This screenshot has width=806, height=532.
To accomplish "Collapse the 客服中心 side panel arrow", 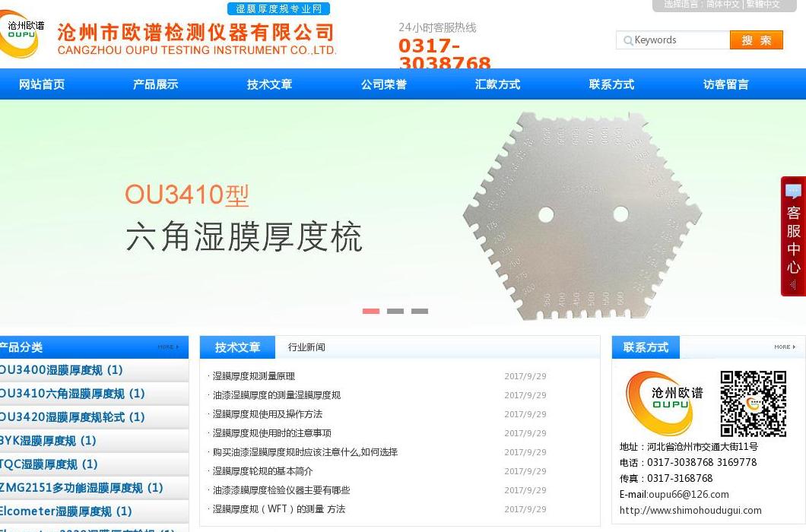I will (x=793, y=285).
